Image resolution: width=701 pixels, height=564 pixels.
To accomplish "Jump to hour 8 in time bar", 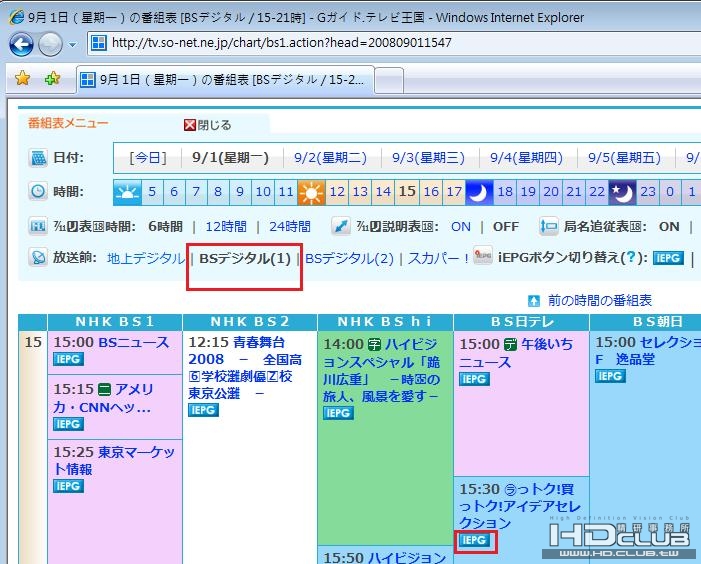I will point(218,193).
